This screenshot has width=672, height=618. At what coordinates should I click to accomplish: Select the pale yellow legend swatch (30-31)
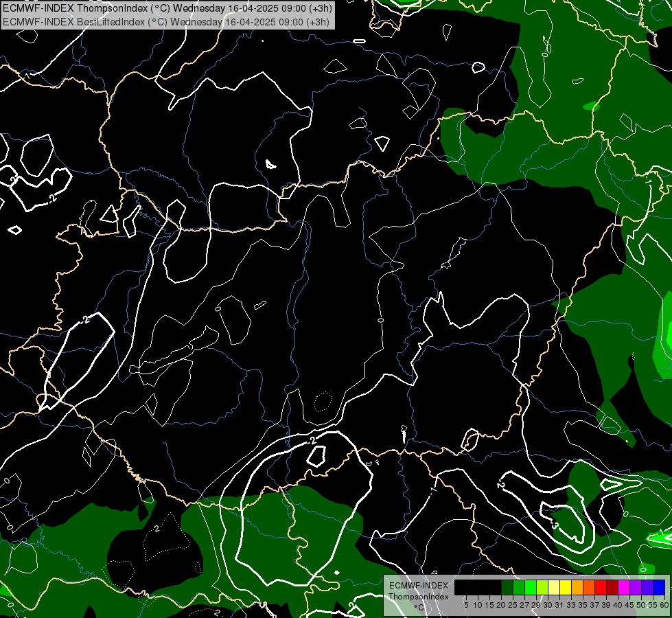point(554,587)
